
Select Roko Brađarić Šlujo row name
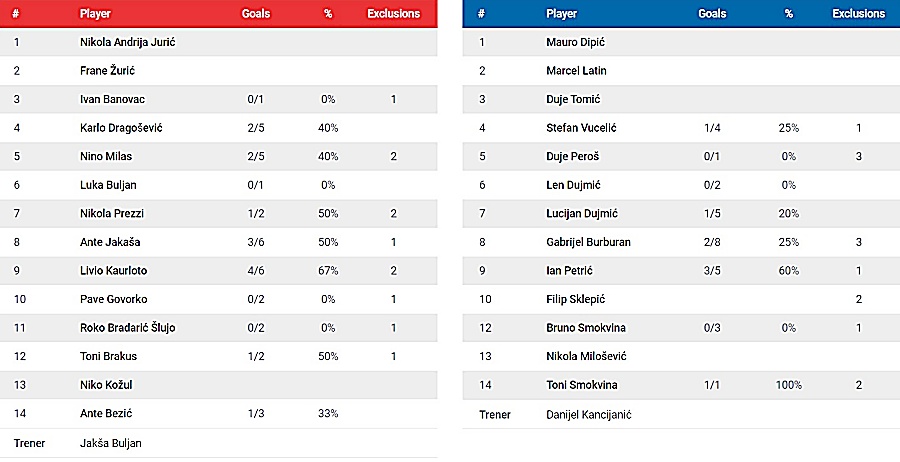[x=128, y=328]
